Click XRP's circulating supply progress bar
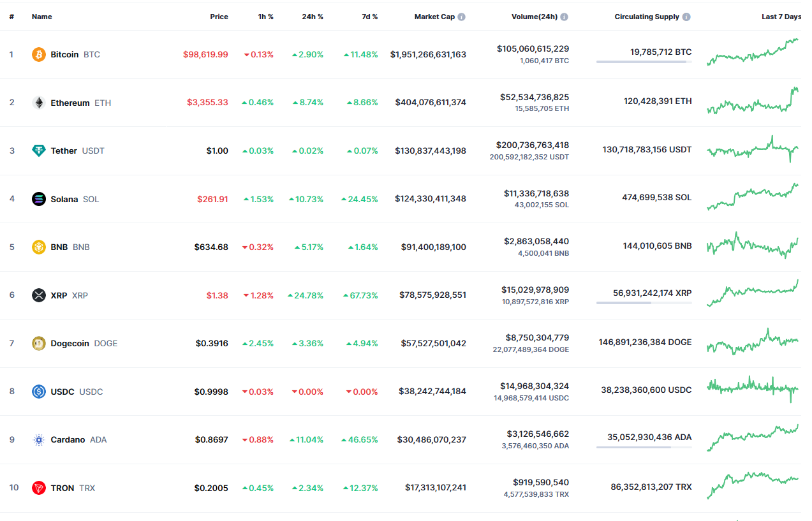Viewport: 812px width, 521px height. pos(644,303)
